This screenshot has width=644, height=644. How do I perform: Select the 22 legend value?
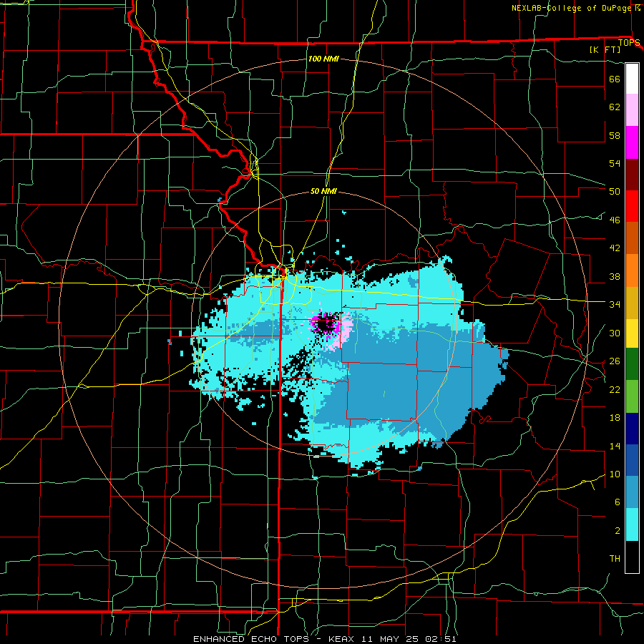pyautogui.click(x=615, y=389)
